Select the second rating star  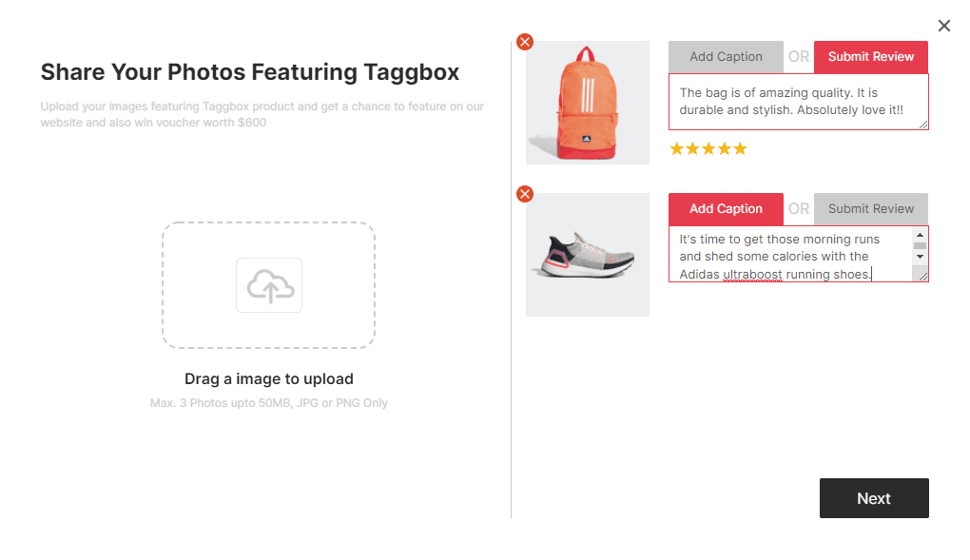pyautogui.click(x=693, y=148)
